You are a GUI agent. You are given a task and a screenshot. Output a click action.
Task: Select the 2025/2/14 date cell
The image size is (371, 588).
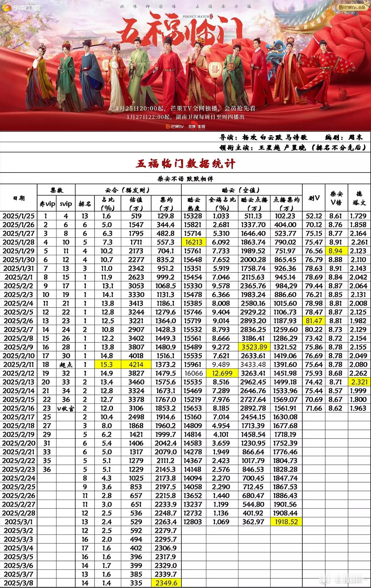click(19, 391)
